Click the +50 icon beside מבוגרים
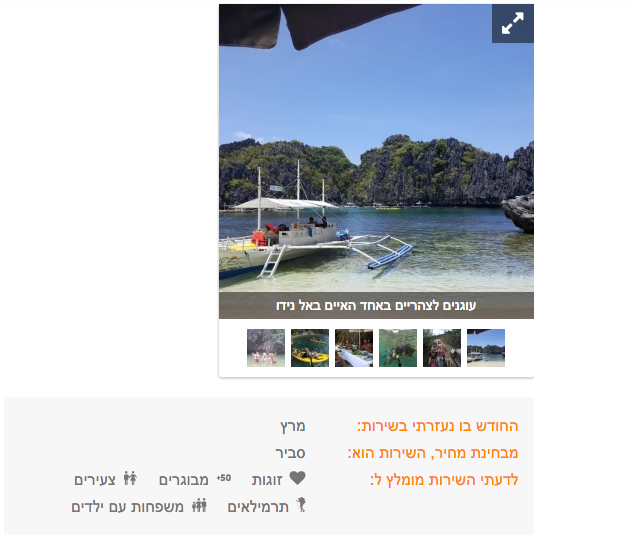633x538 pixels. click(224, 478)
